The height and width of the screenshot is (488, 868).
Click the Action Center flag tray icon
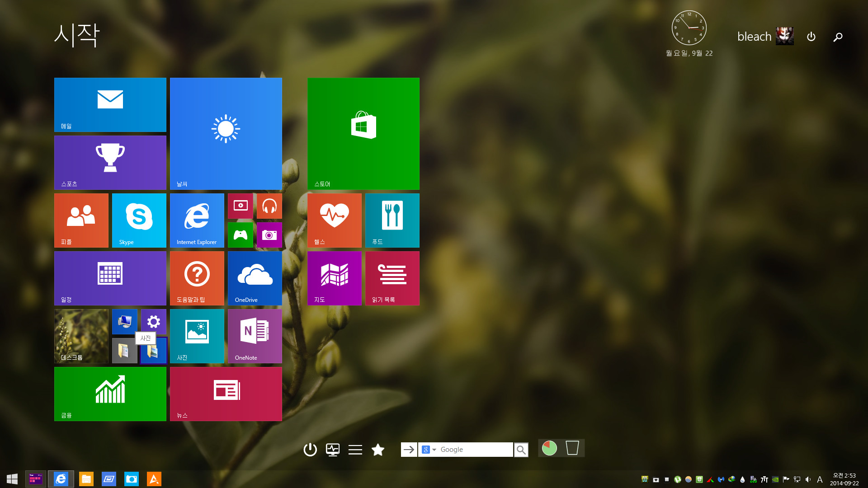[786, 479]
